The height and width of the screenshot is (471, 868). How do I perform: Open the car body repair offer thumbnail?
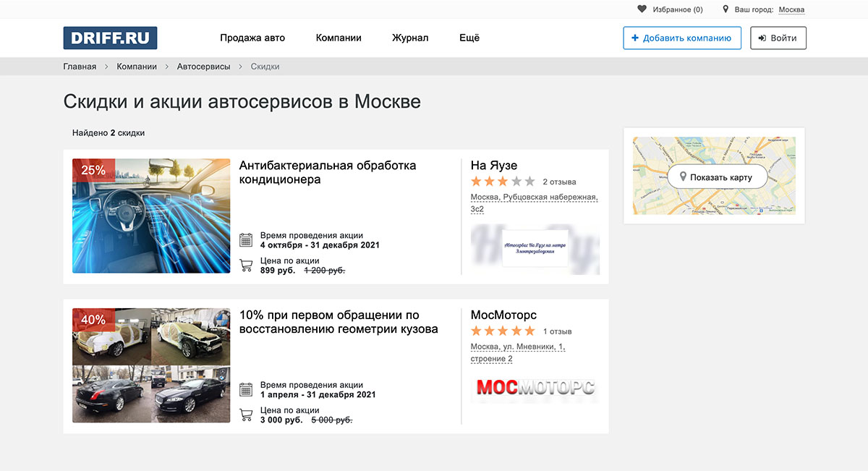pos(151,365)
